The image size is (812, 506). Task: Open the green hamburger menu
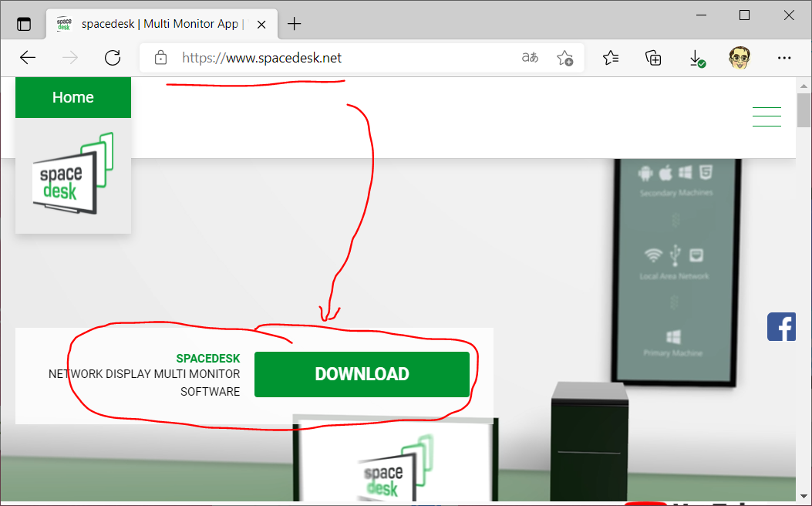pos(767,116)
